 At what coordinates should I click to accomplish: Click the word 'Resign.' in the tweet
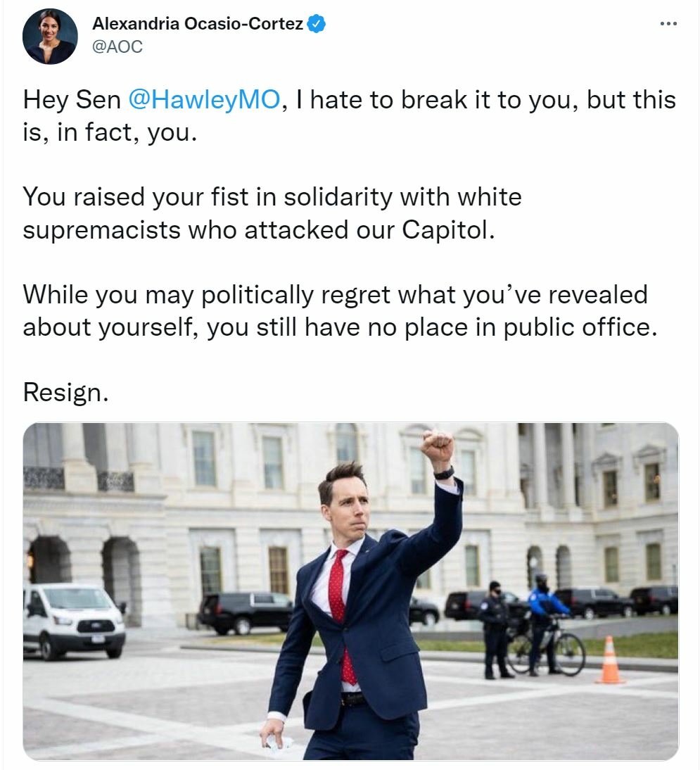point(65,393)
